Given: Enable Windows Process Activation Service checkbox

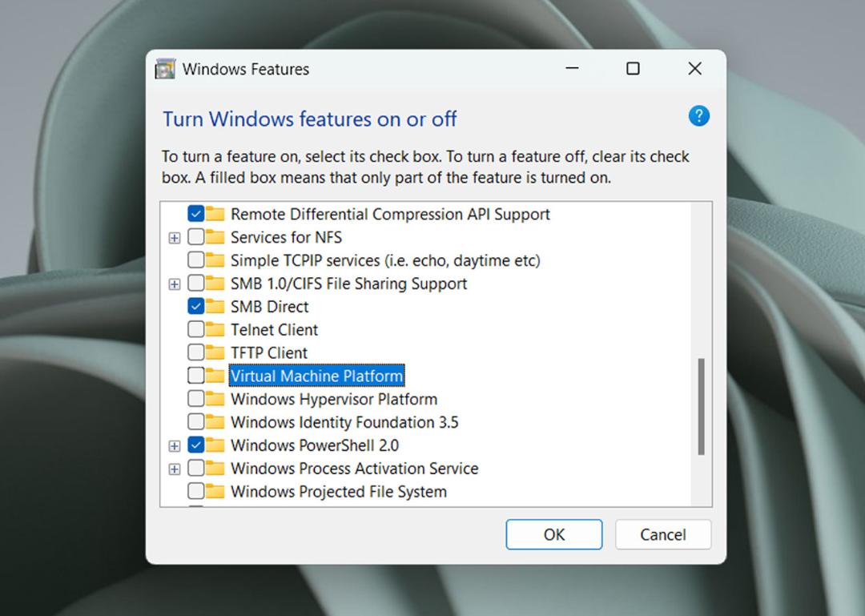Looking at the screenshot, I should pyautogui.click(x=196, y=468).
